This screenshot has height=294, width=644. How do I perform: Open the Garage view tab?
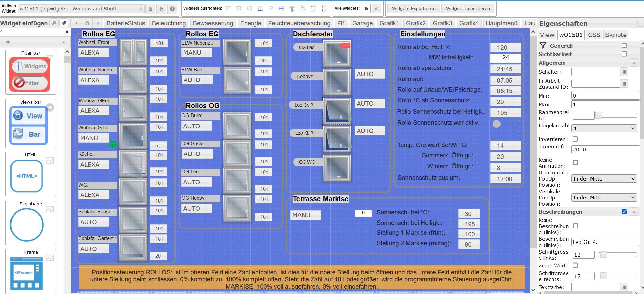tap(362, 23)
